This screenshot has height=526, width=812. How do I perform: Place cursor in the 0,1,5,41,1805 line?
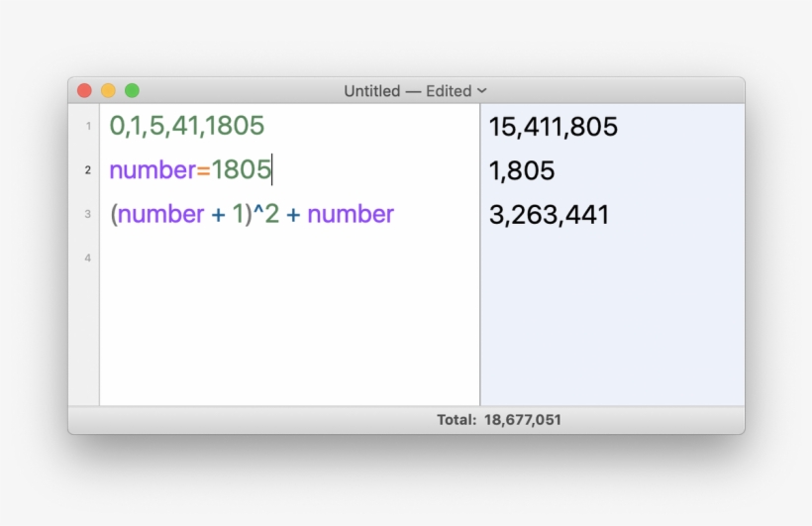[187, 126]
